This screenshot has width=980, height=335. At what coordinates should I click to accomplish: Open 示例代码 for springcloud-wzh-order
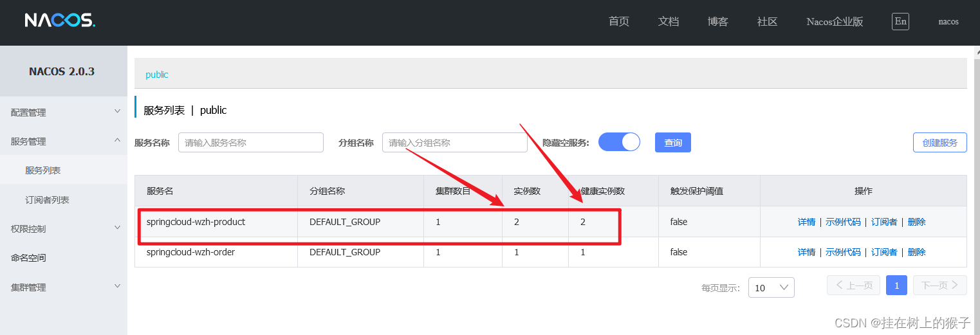point(843,252)
